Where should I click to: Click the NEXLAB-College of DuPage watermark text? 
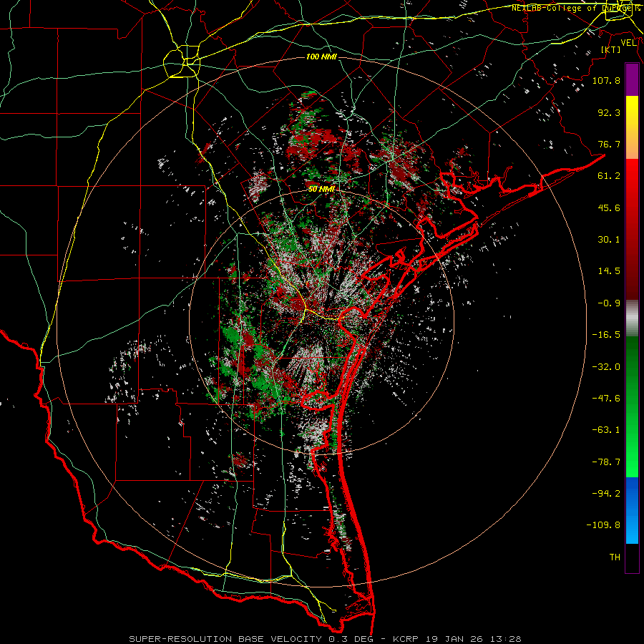[575, 8]
